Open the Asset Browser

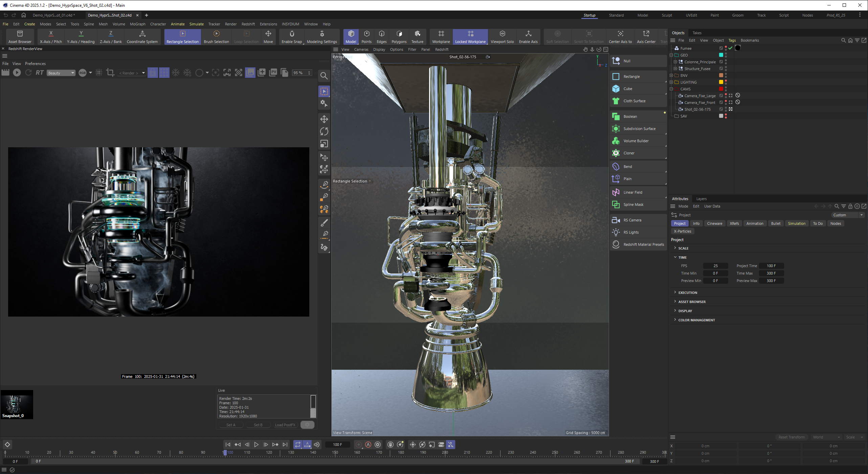click(x=20, y=37)
